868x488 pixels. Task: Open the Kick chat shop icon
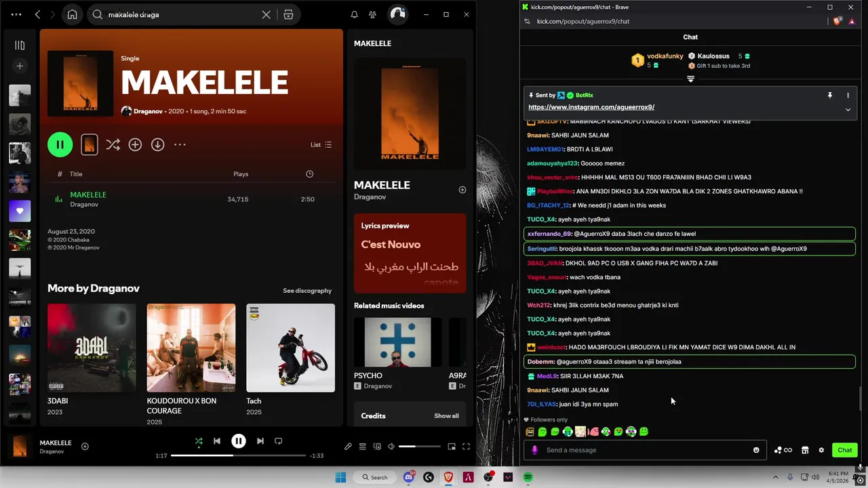point(805,450)
